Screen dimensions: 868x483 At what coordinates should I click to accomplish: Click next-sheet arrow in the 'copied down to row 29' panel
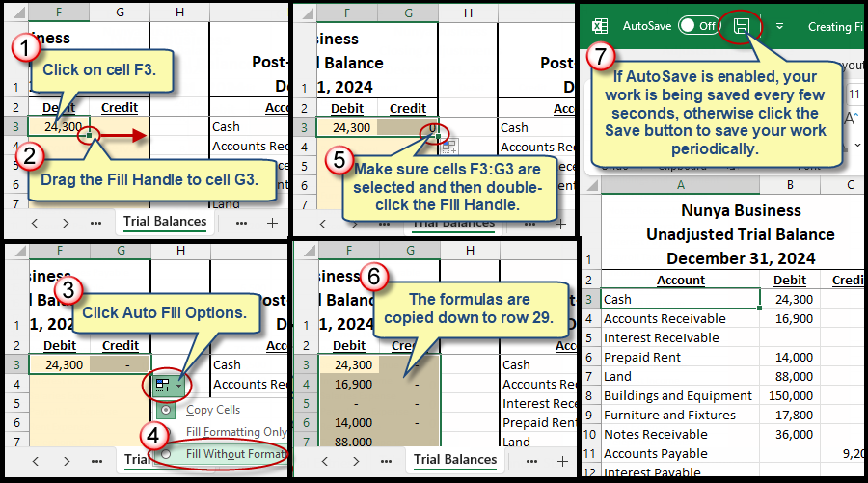(356, 461)
